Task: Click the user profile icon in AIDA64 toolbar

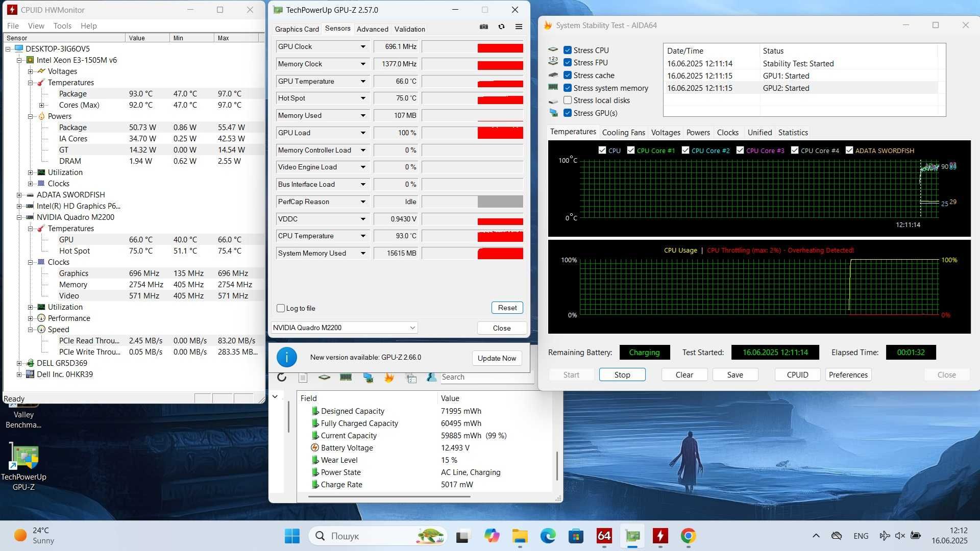Action: 432,377
